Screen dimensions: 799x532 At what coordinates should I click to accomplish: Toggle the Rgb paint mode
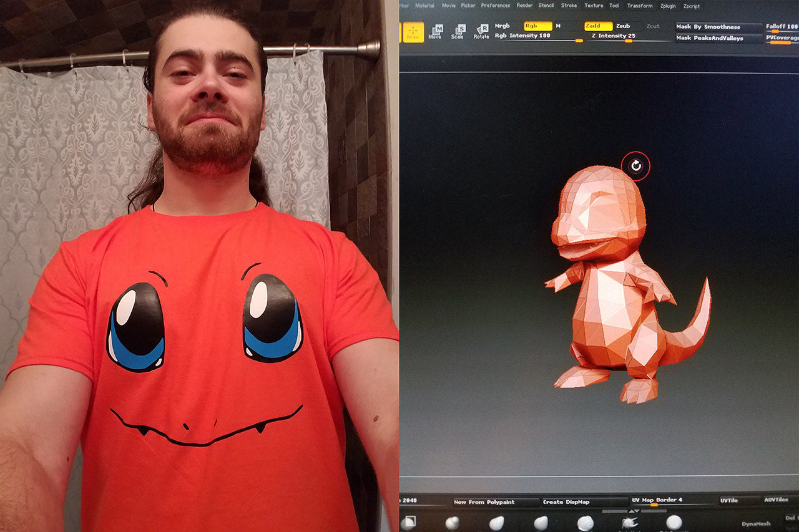click(x=538, y=26)
